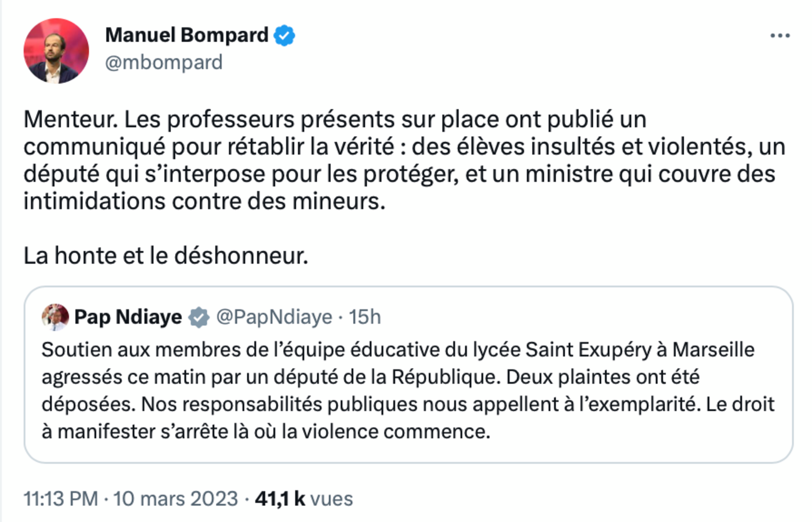Click "Deux plaintes ont été" in quoted tweet
Viewport: 812px width, 522px height.
coord(602,377)
